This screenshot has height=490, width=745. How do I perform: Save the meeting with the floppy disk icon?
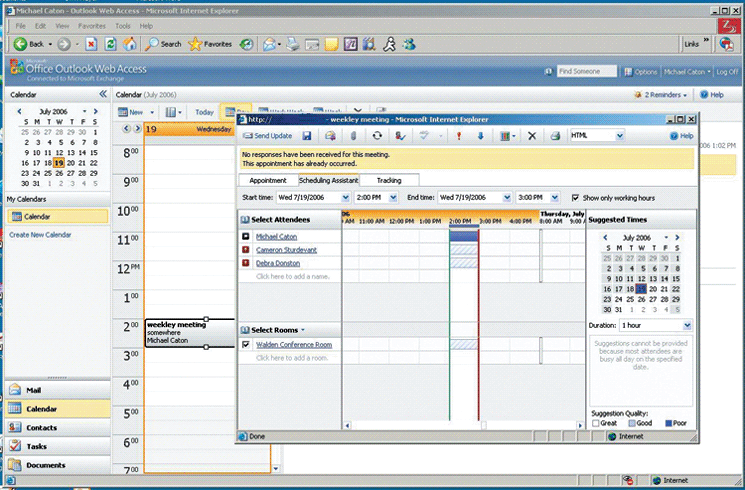pyautogui.click(x=307, y=136)
